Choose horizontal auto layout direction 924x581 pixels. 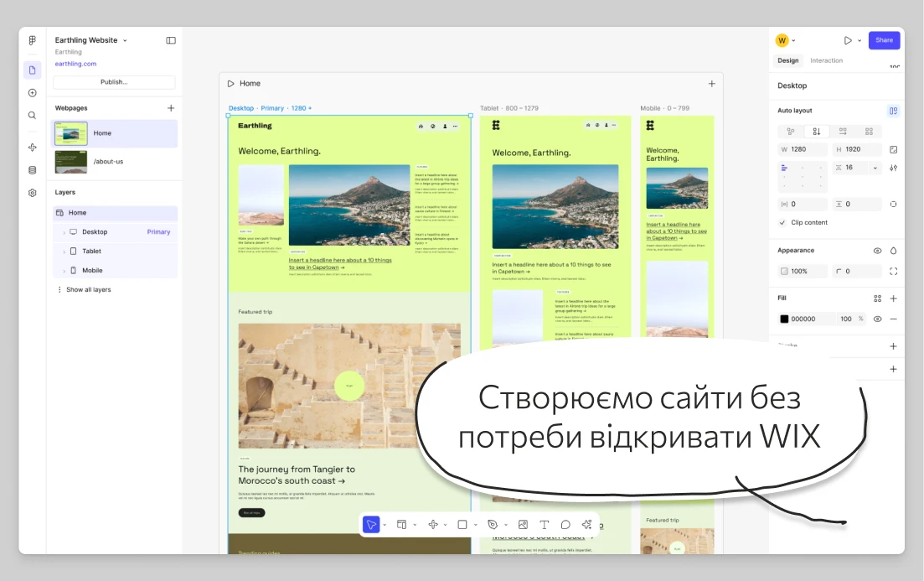843,132
